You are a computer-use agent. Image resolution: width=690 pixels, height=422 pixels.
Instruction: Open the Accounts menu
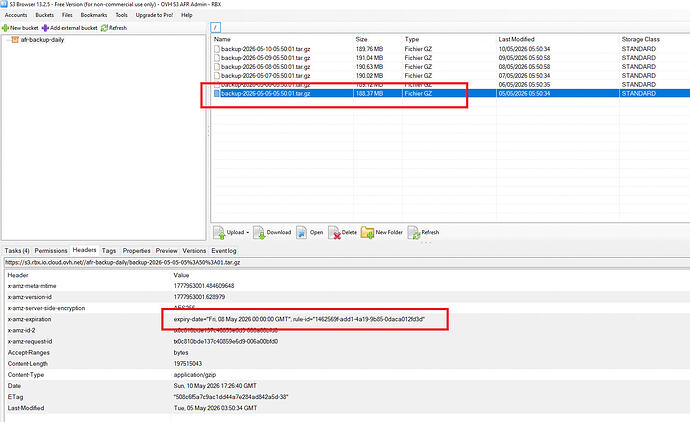(16, 15)
